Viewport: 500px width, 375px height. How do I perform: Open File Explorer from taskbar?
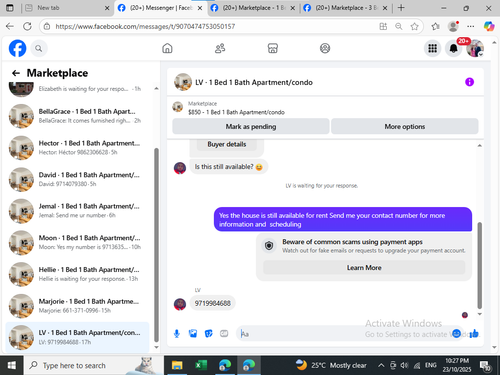177,365
